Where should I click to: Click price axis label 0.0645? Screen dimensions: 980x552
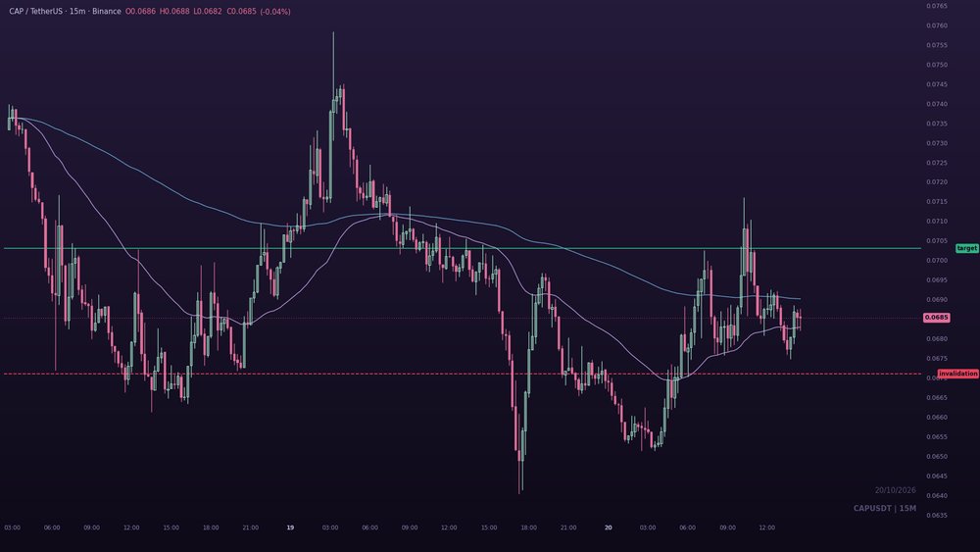coord(937,476)
